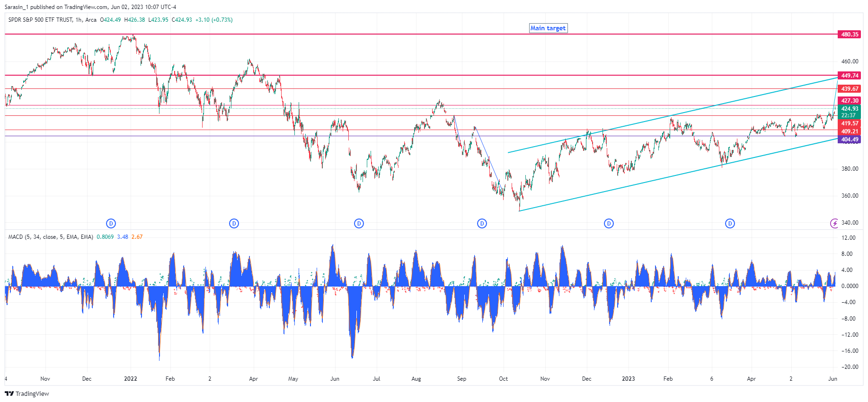This screenshot has width=868, height=402.
Task: Click the dividend marker near September 2022
Action: 482,223
